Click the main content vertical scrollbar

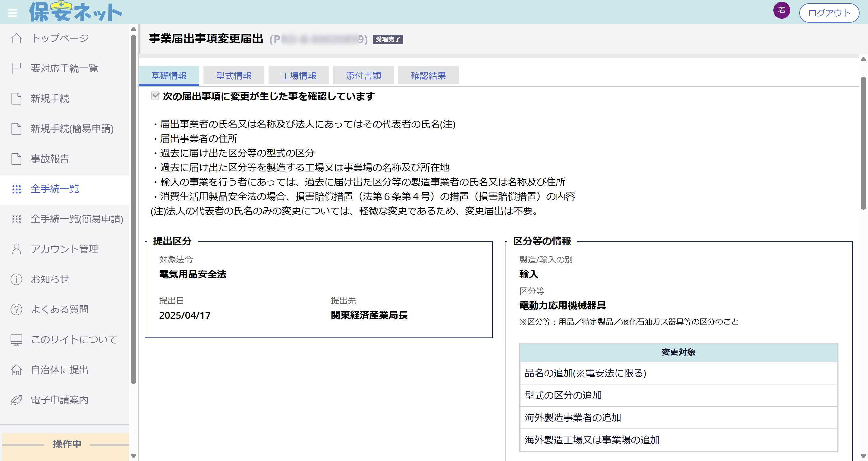click(x=863, y=143)
